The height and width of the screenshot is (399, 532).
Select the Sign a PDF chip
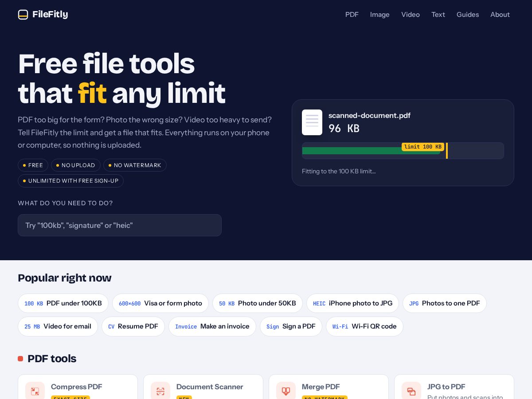tap(291, 326)
